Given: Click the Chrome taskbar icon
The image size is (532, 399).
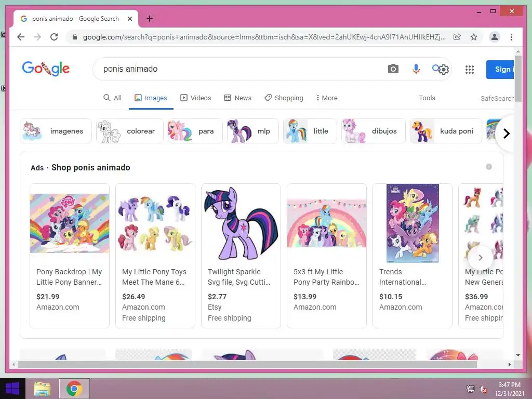Looking at the screenshot, I should (74, 389).
